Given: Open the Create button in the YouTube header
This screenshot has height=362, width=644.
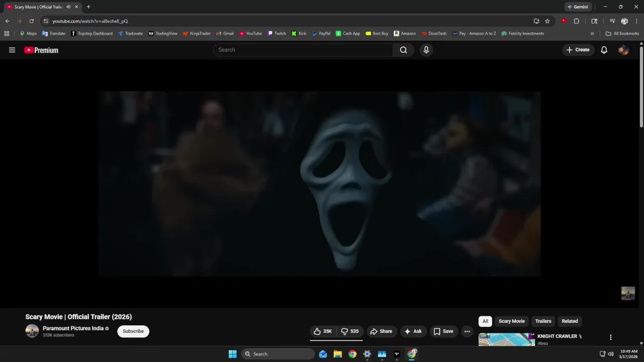Looking at the screenshot, I should tap(578, 50).
